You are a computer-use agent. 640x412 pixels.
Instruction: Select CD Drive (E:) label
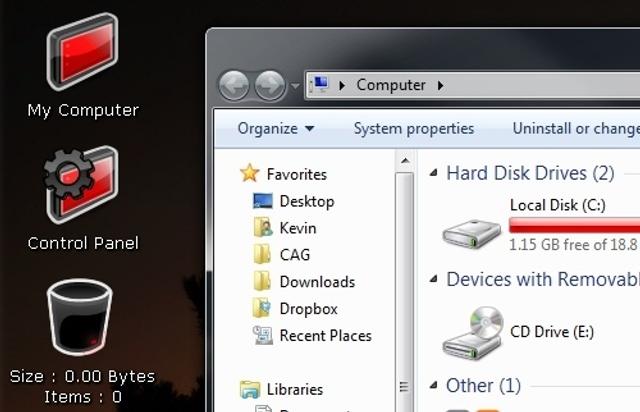click(552, 332)
